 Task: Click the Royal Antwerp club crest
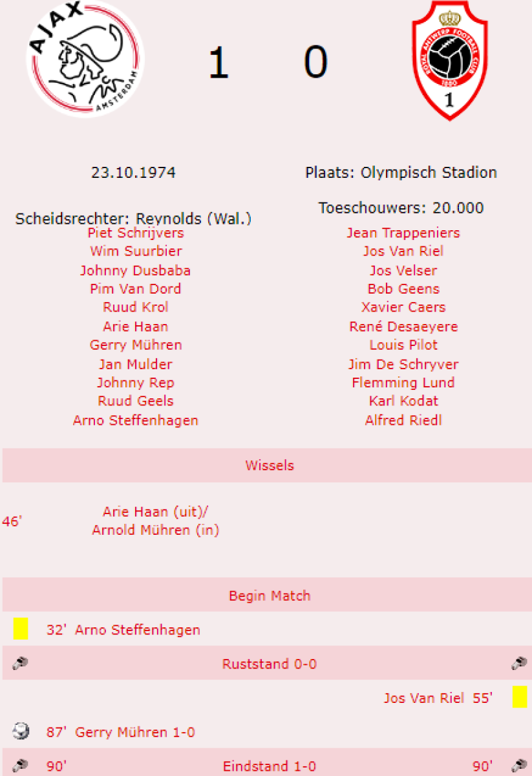(449, 61)
